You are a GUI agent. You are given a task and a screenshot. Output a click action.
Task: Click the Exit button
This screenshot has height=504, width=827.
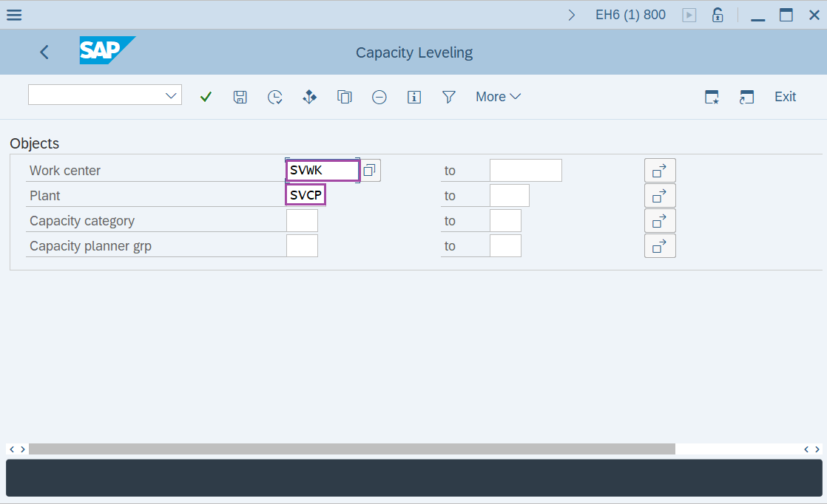pos(785,96)
